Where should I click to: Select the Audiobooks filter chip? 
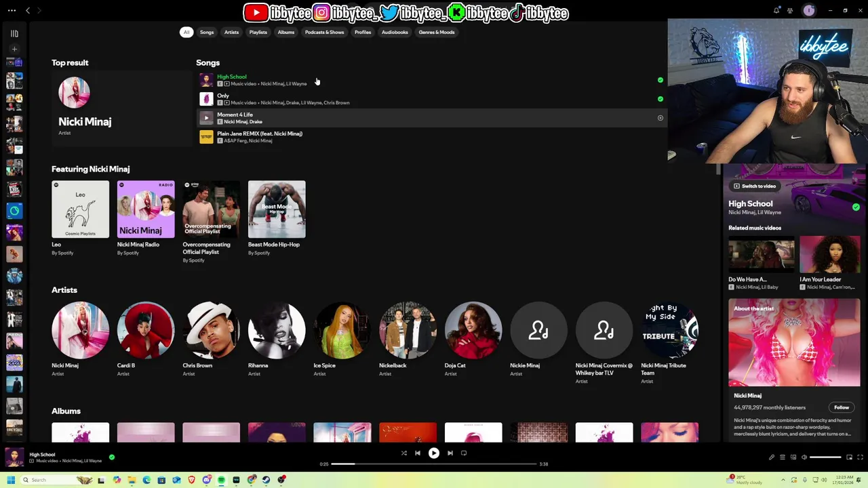pyautogui.click(x=395, y=32)
